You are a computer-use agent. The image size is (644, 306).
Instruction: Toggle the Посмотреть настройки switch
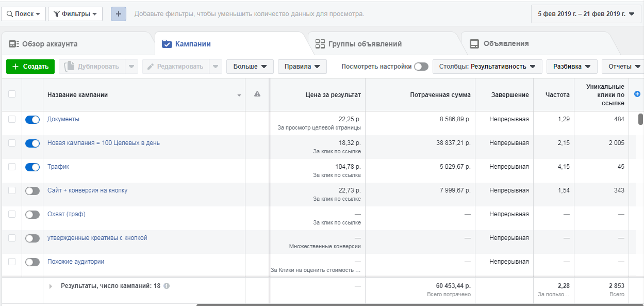point(421,67)
